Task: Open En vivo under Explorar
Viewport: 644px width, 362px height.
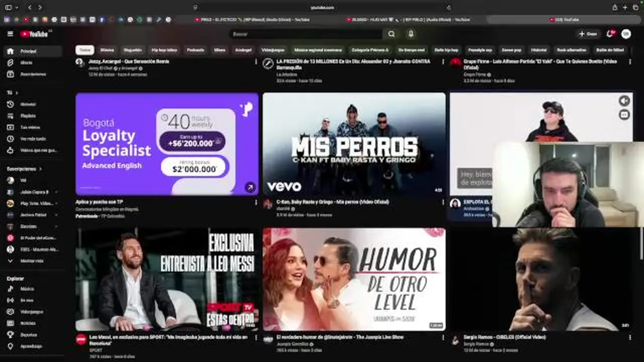Action: coord(32,300)
